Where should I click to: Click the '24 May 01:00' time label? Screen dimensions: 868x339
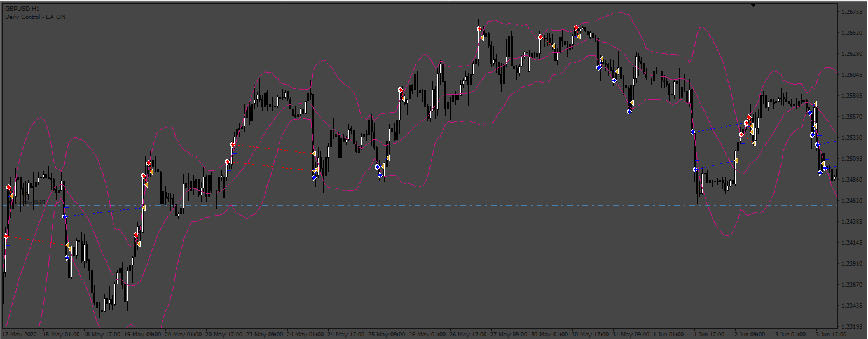point(306,334)
